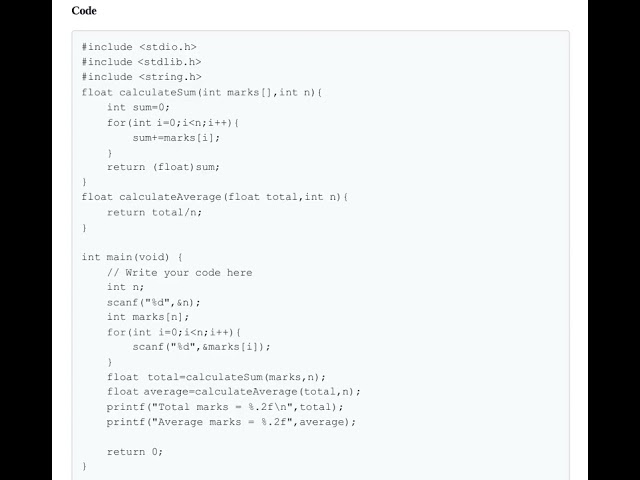
Task: Click the "float average=calculateAverage(total,n);" line
Action: click(x=234, y=392)
